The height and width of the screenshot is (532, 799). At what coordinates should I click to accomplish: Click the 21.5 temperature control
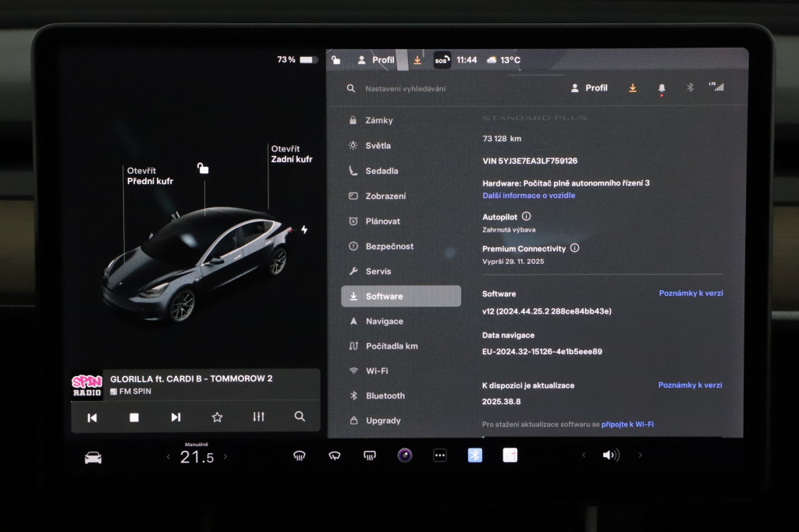pos(197,456)
